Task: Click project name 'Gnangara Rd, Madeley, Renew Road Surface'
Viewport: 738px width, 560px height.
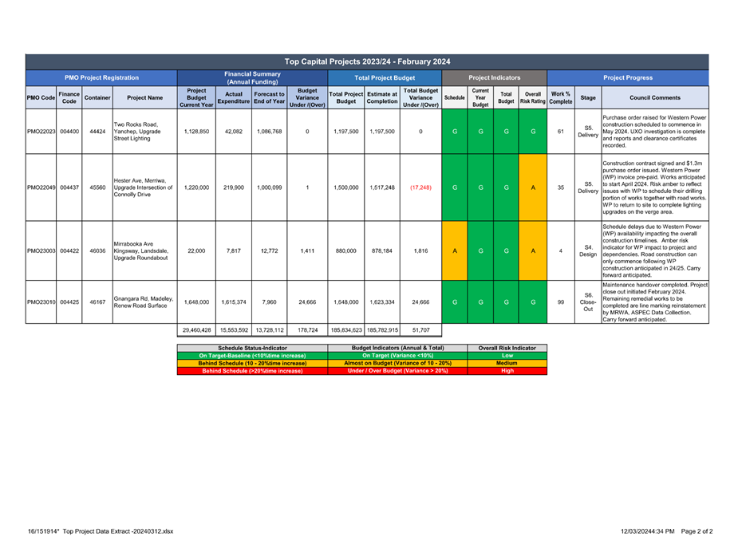Action: [x=144, y=302]
